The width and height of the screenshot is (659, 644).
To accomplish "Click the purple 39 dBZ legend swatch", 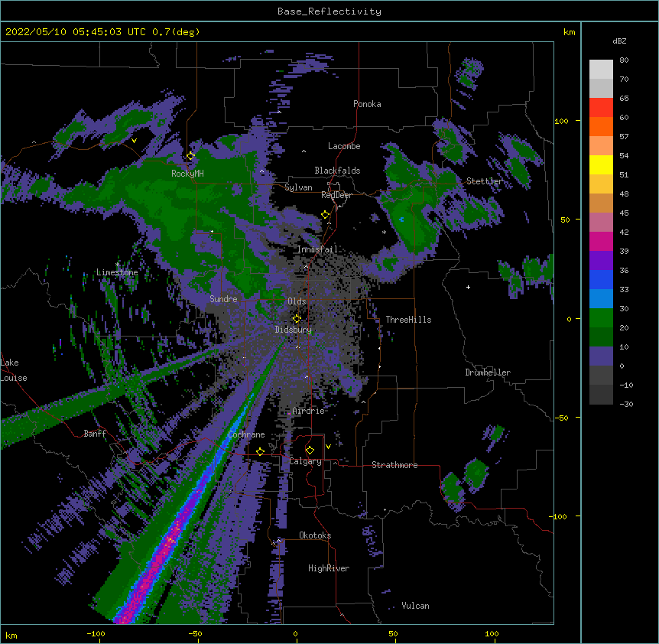I will [x=601, y=260].
